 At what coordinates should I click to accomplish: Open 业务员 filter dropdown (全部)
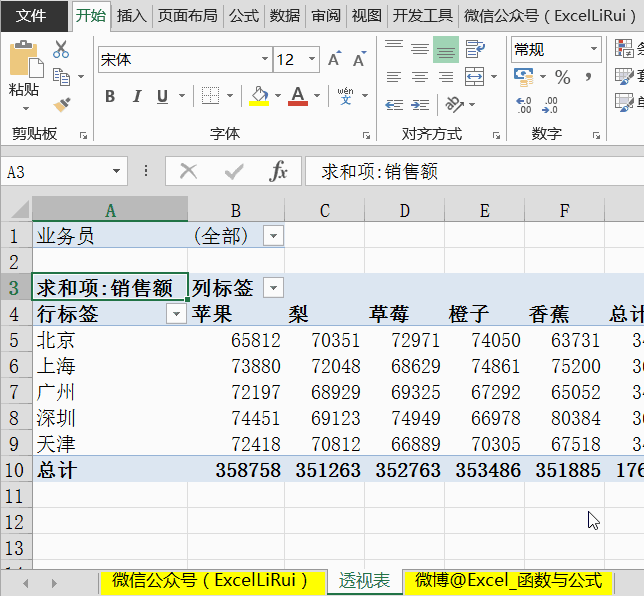(274, 236)
